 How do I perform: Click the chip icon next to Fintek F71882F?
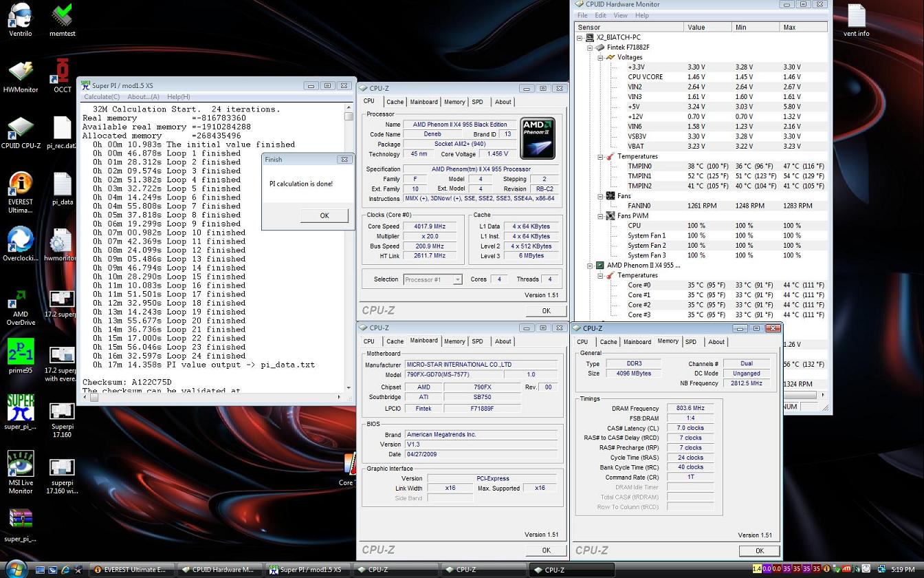click(x=600, y=47)
